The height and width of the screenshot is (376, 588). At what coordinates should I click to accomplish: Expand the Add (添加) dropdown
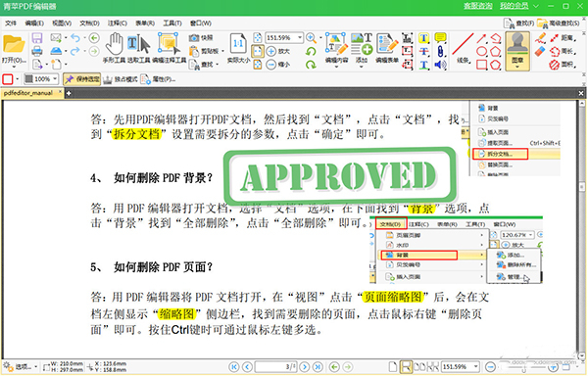point(361,67)
